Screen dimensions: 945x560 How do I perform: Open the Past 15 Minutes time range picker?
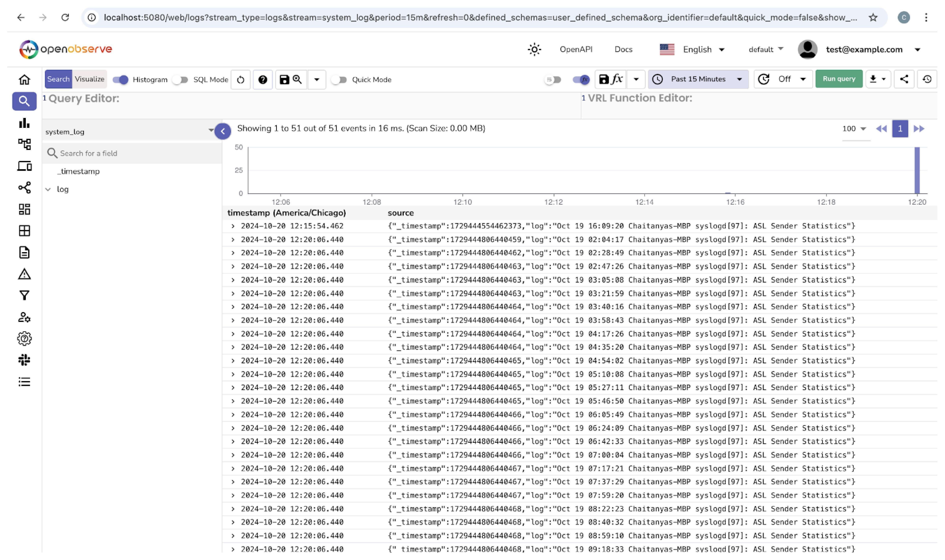698,79
